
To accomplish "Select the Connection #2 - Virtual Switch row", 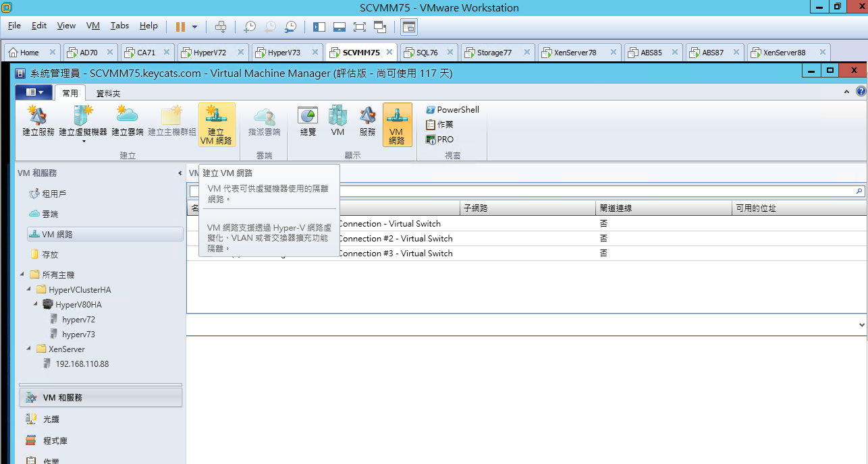I will pos(526,238).
